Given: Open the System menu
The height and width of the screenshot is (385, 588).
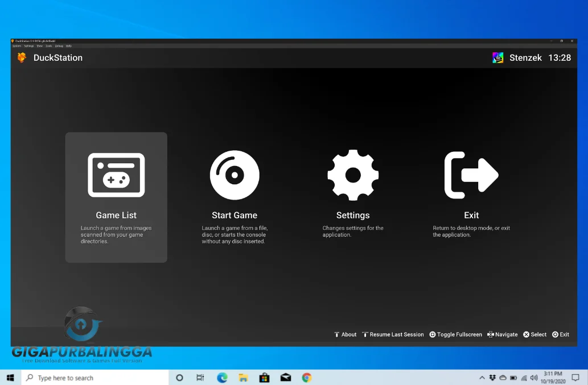Looking at the screenshot, I should [x=17, y=46].
